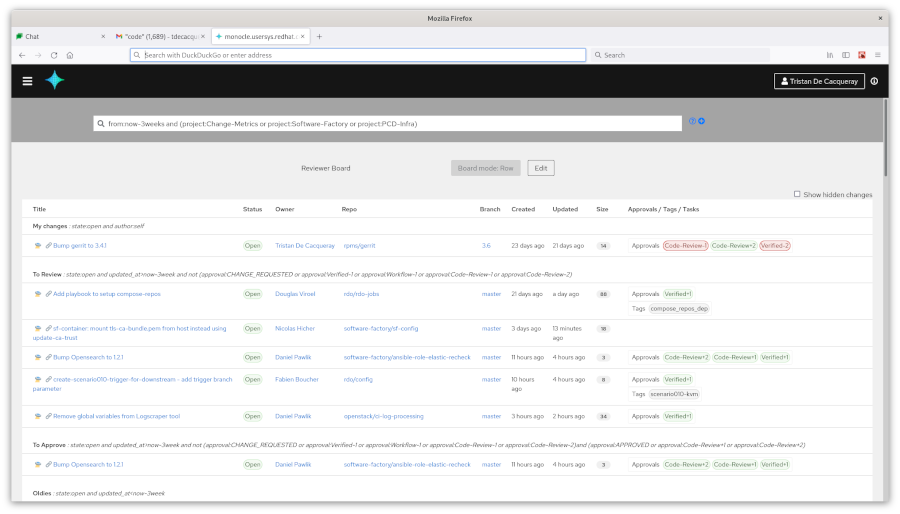Viewport: 900px width, 514px height.
Task: Click the Updated column header
Action: (x=565, y=209)
